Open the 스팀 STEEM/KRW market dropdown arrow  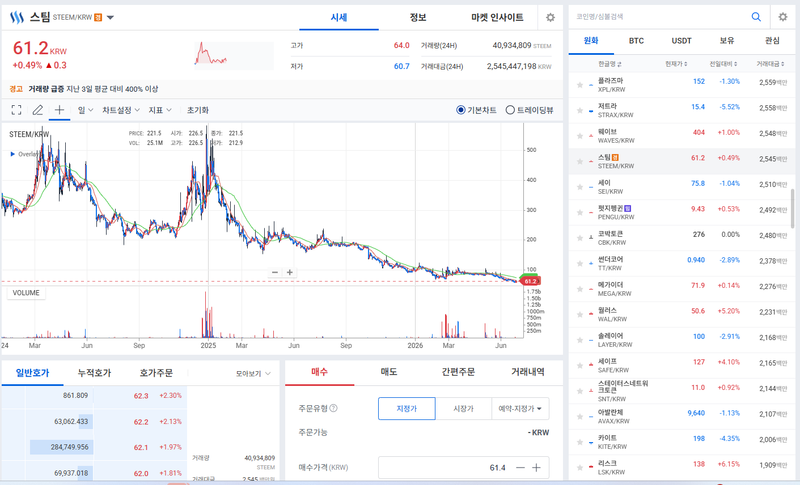(x=110, y=17)
